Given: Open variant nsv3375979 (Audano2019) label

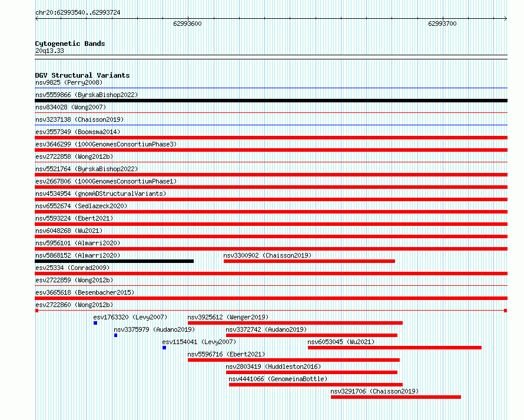Looking at the screenshot, I should [x=154, y=329].
